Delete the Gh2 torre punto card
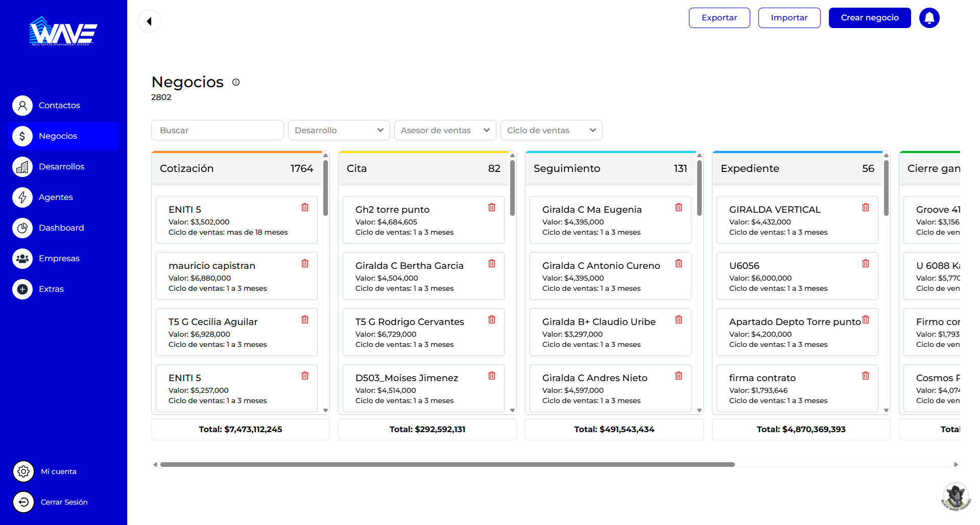This screenshot has width=980, height=525. [x=492, y=207]
